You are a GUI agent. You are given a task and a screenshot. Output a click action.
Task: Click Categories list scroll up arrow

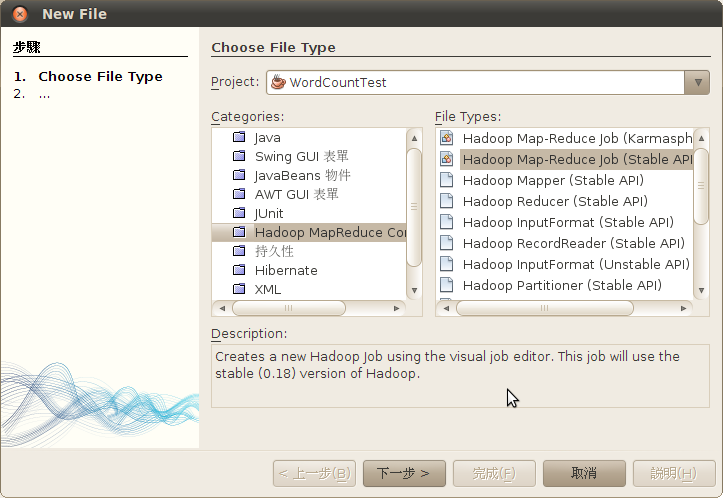tap(415, 138)
